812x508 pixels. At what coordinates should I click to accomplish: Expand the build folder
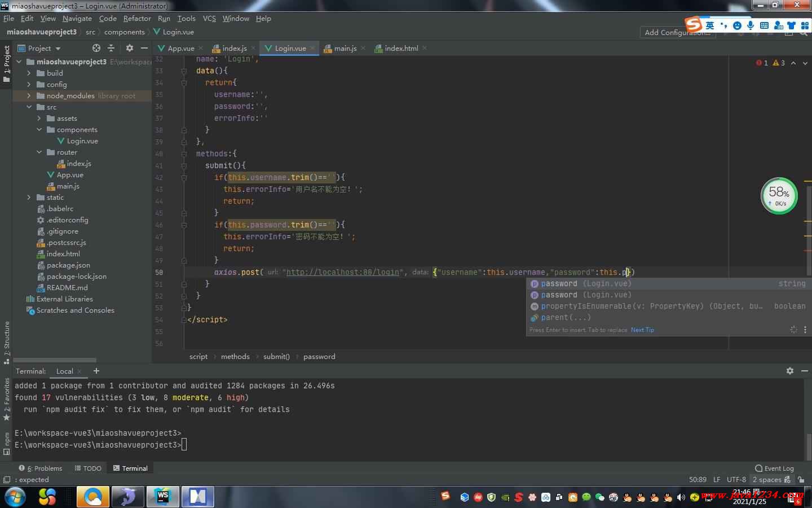29,73
